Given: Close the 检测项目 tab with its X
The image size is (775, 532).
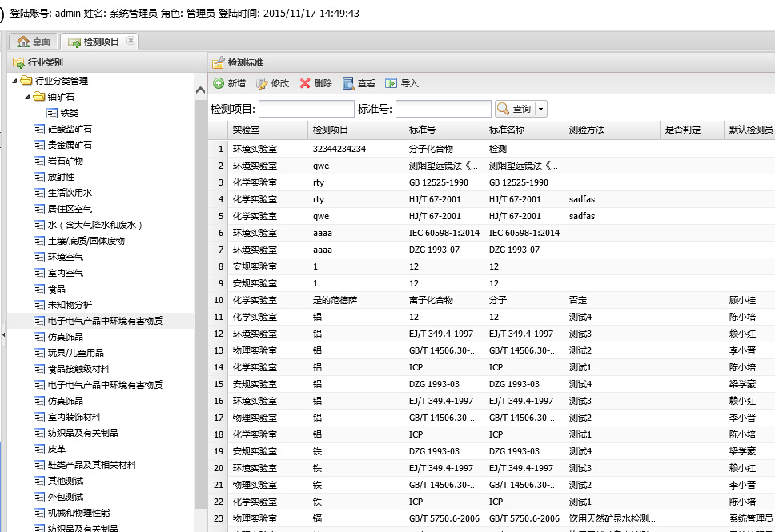Looking at the screenshot, I should pyautogui.click(x=131, y=41).
